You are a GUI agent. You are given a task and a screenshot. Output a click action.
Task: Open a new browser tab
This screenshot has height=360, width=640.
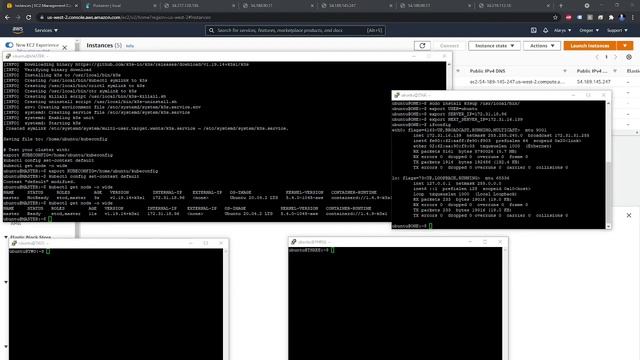pos(561,6)
